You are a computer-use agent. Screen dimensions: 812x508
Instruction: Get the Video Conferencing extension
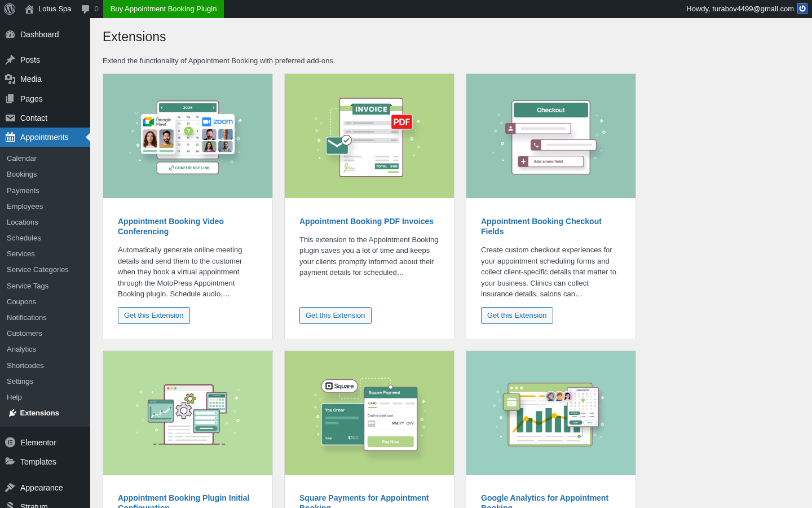(x=154, y=316)
